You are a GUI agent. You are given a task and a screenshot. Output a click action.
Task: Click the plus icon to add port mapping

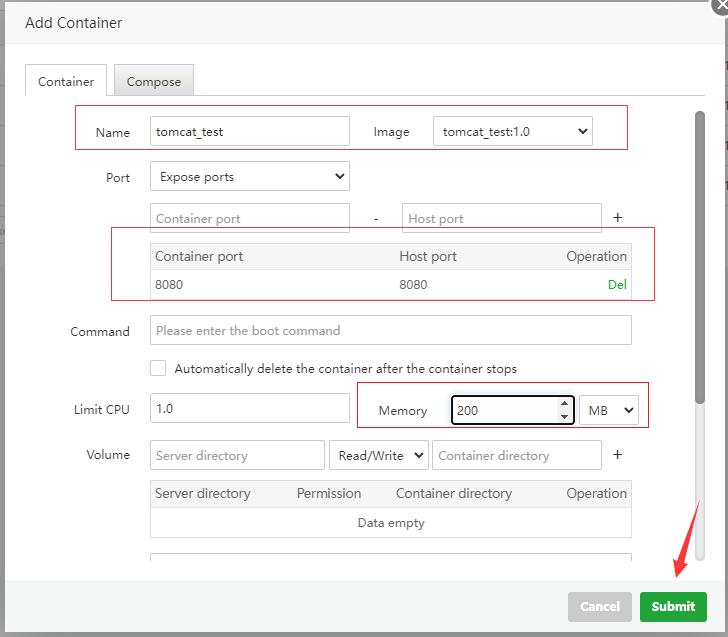tap(617, 218)
